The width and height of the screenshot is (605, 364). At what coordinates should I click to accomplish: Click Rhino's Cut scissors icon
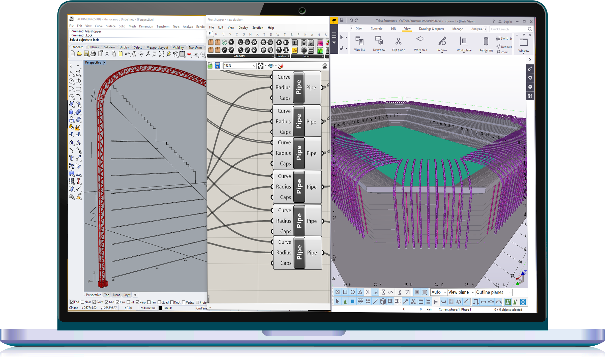[107, 54]
